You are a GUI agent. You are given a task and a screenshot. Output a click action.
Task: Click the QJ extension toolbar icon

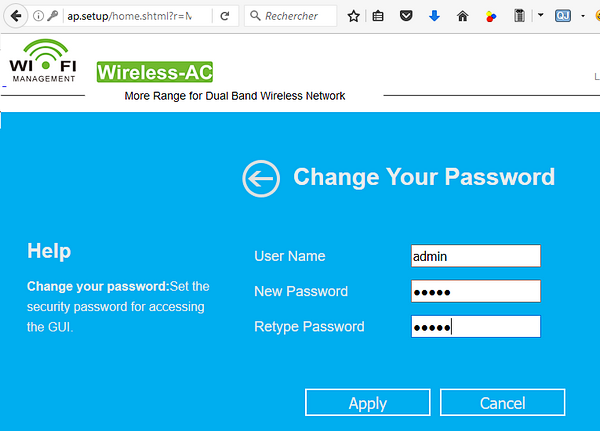(x=563, y=16)
